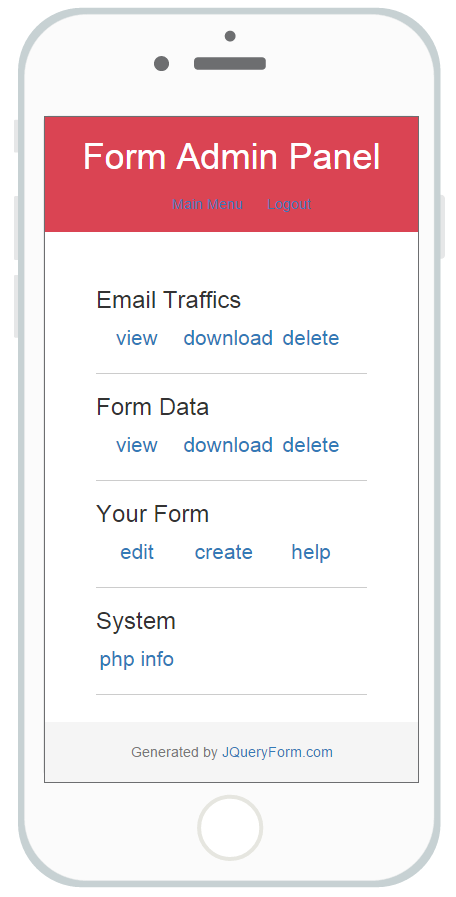
Task: Delete Email Traffics entries
Action: coord(311,338)
